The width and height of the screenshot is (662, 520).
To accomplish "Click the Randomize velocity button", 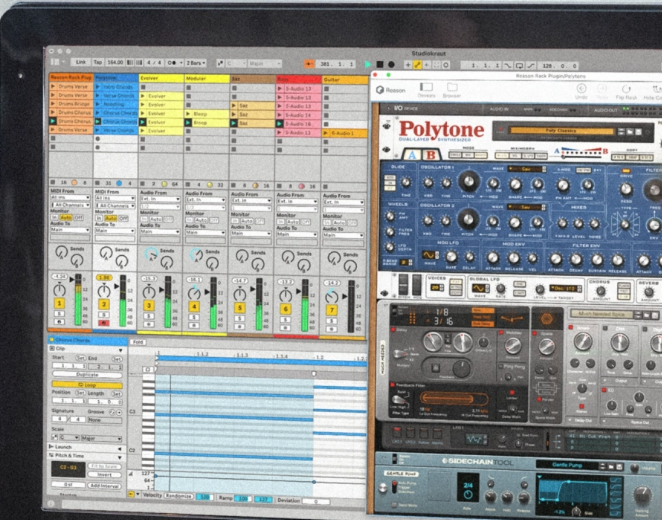I will click(x=179, y=496).
